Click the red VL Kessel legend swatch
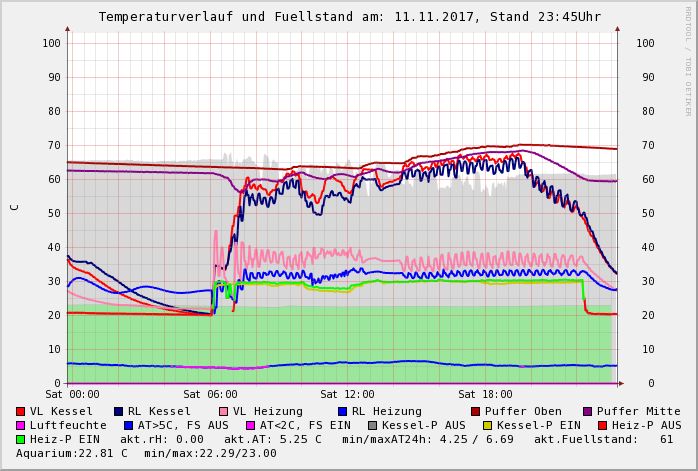The width and height of the screenshot is (698, 471). [21, 411]
